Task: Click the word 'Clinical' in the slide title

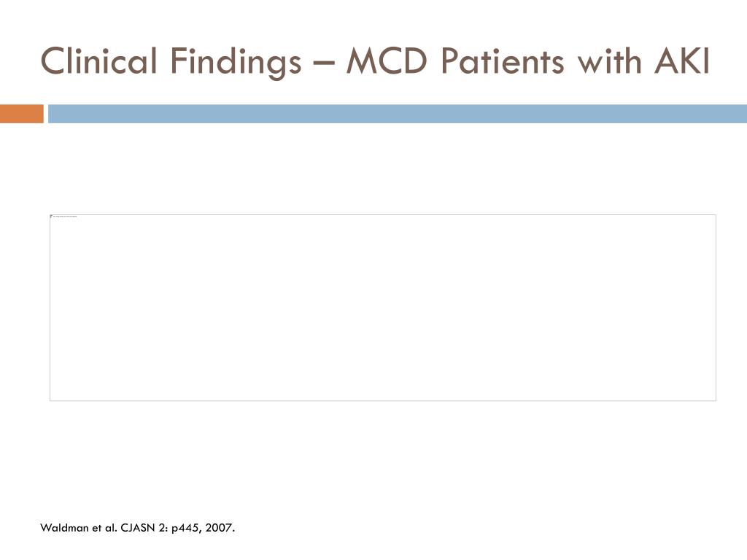Action: (98, 61)
